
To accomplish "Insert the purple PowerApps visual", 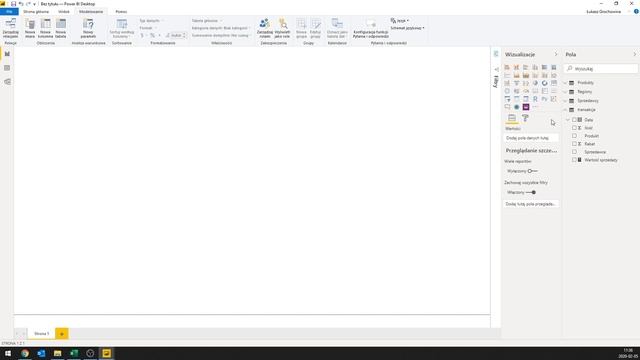I will tap(526, 107).
